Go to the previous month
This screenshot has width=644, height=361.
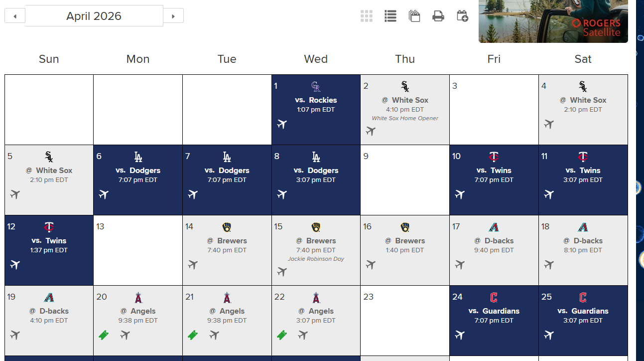(x=15, y=16)
